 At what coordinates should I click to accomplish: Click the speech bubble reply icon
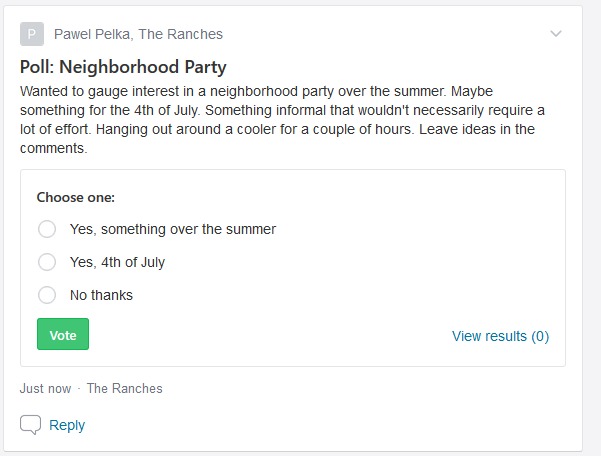click(30, 425)
